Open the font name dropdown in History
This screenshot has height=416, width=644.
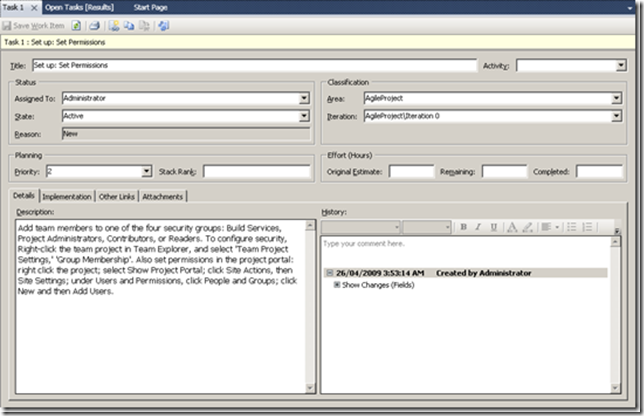click(397, 227)
